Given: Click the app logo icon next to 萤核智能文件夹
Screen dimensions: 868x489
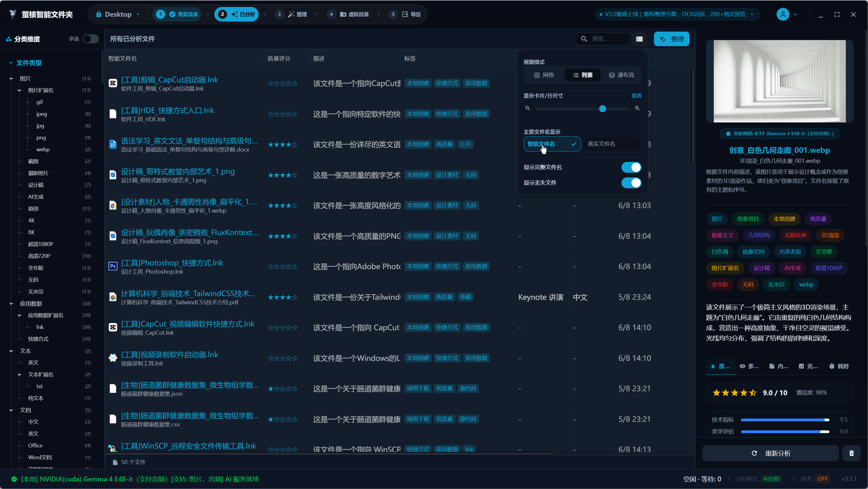Looking at the screenshot, I should point(13,14).
